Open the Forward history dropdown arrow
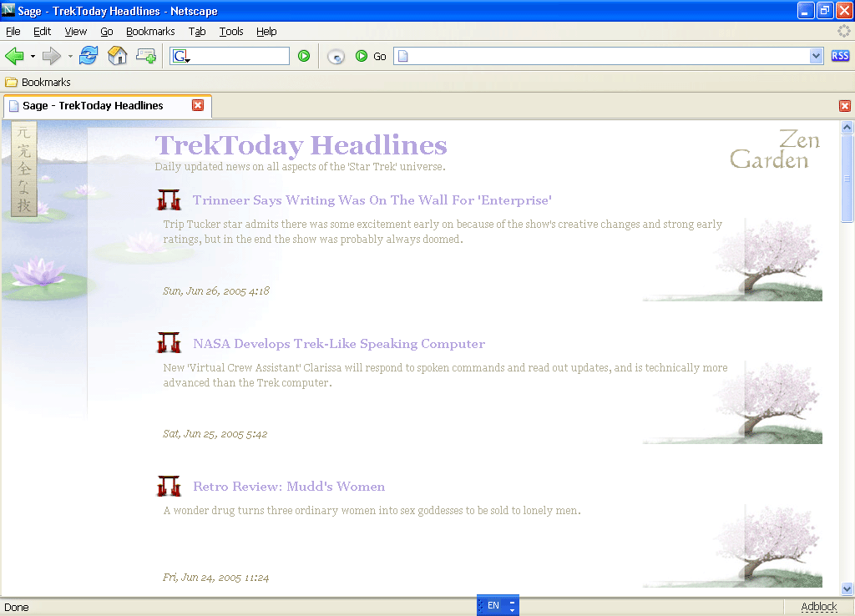855x616 pixels. coord(70,56)
